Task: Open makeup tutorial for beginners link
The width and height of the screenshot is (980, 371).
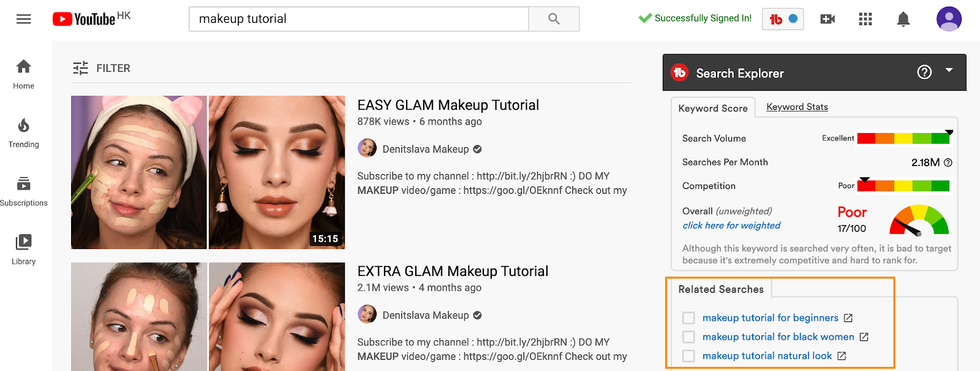Action: tap(771, 318)
